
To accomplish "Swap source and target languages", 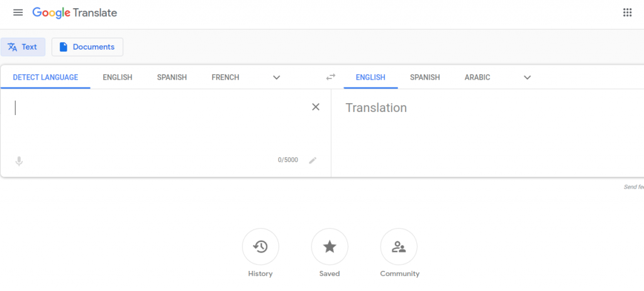I will (331, 77).
